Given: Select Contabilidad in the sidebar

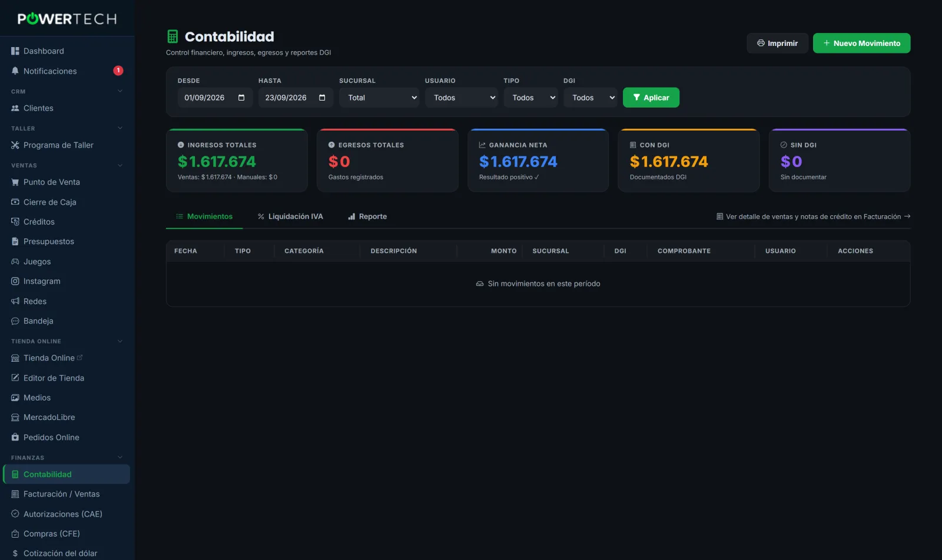Looking at the screenshot, I should 66,474.
